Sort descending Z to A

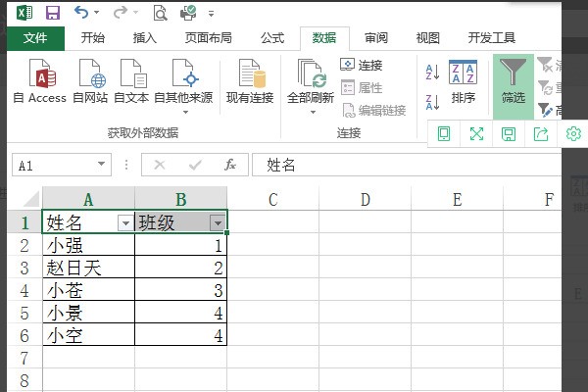click(432, 102)
